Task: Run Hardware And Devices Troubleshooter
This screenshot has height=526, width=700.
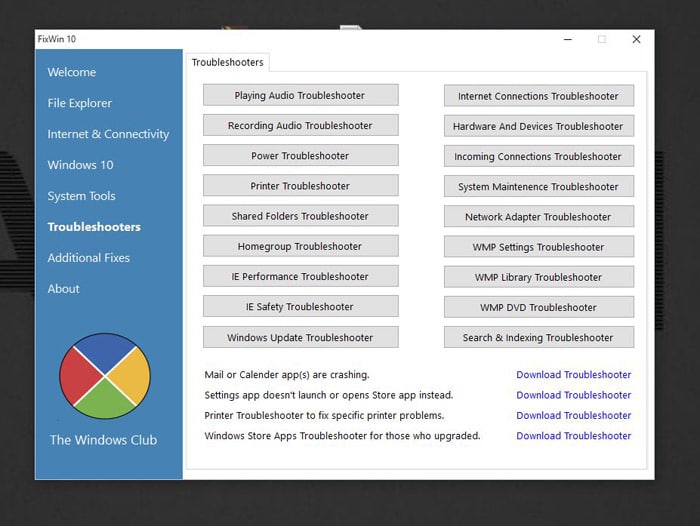Action: tap(538, 126)
